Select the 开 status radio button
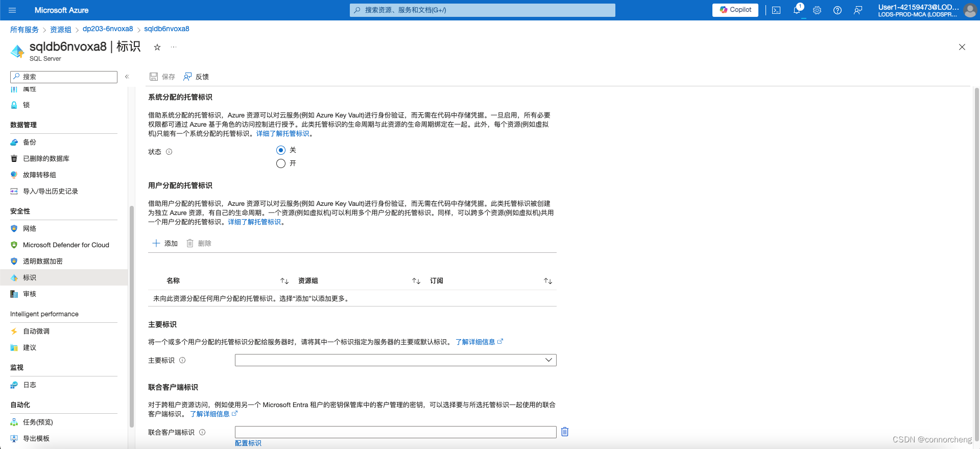 281,163
